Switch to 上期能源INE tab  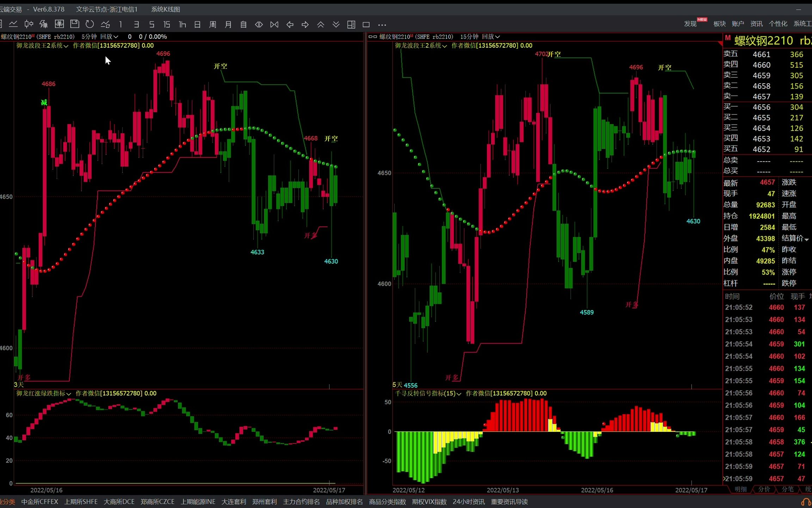(198, 502)
